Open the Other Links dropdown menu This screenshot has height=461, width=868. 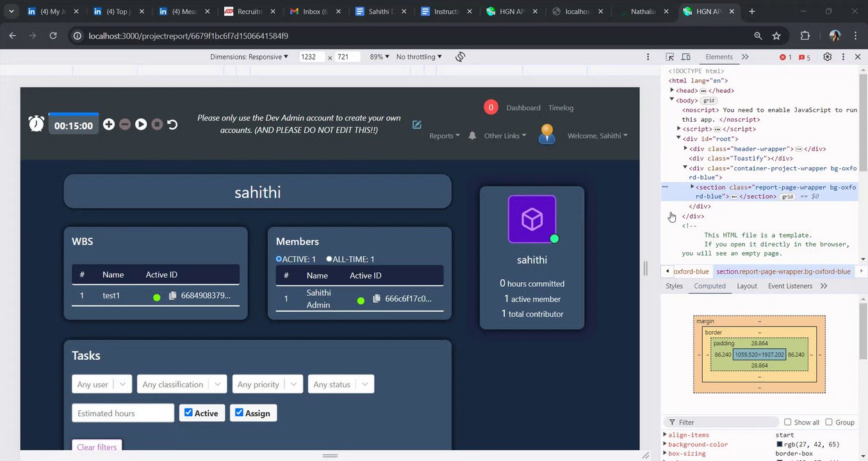click(x=505, y=136)
